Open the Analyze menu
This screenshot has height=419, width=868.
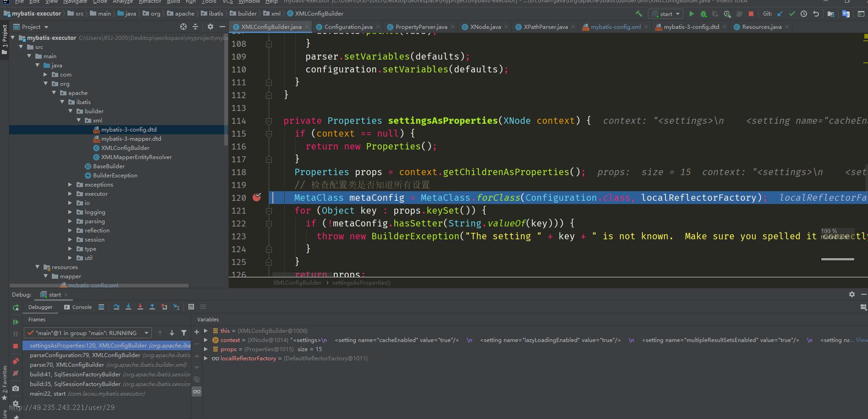pyautogui.click(x=123, y=2)
